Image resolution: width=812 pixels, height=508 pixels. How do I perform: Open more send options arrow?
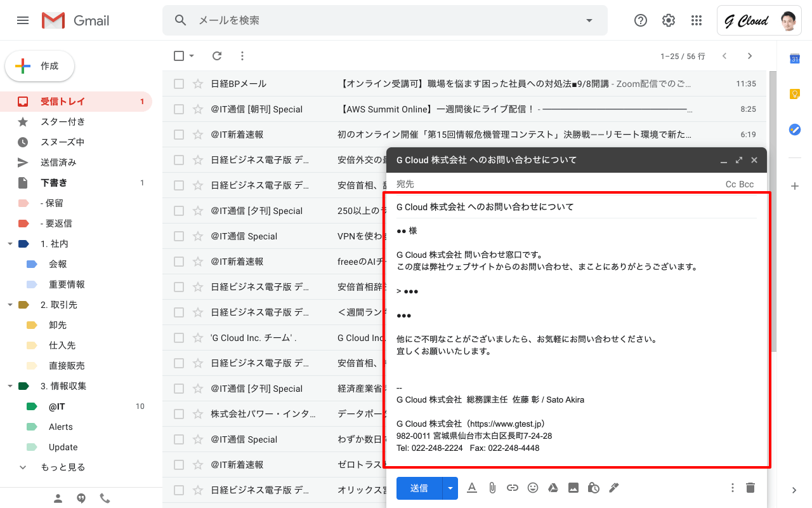[x=450, y=488]
